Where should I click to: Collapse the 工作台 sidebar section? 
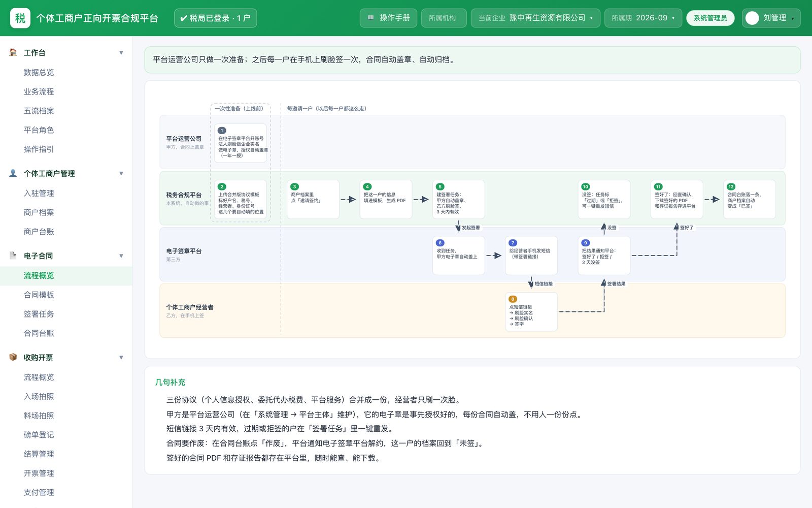tap(121, 53)
